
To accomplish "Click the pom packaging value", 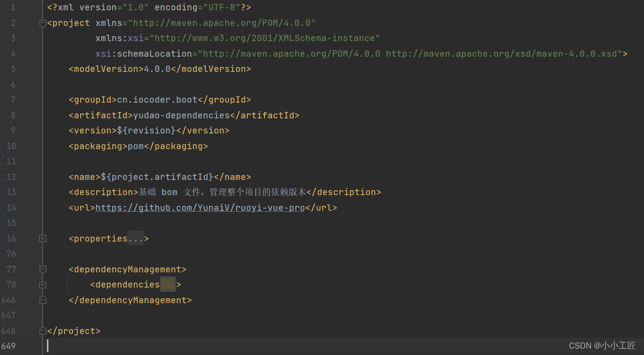I will 135,146.
